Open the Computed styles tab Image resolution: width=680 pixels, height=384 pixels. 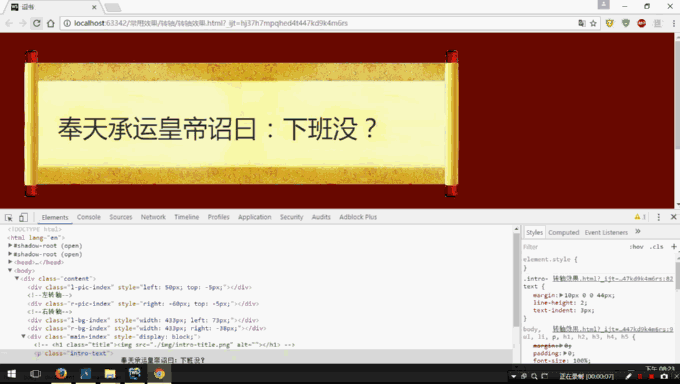point(563,233)
